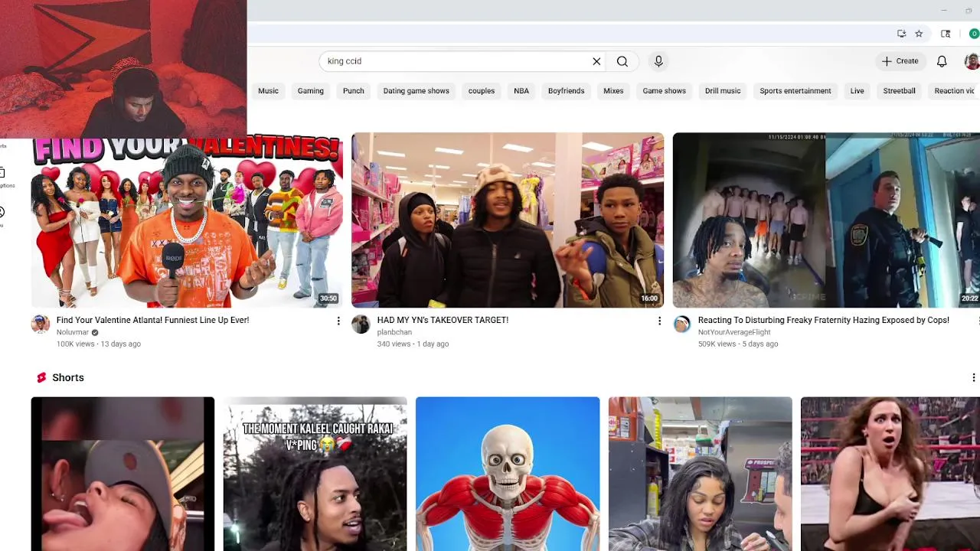Click the Shorts section heading

pyautogui.click(x=68, y=377)
